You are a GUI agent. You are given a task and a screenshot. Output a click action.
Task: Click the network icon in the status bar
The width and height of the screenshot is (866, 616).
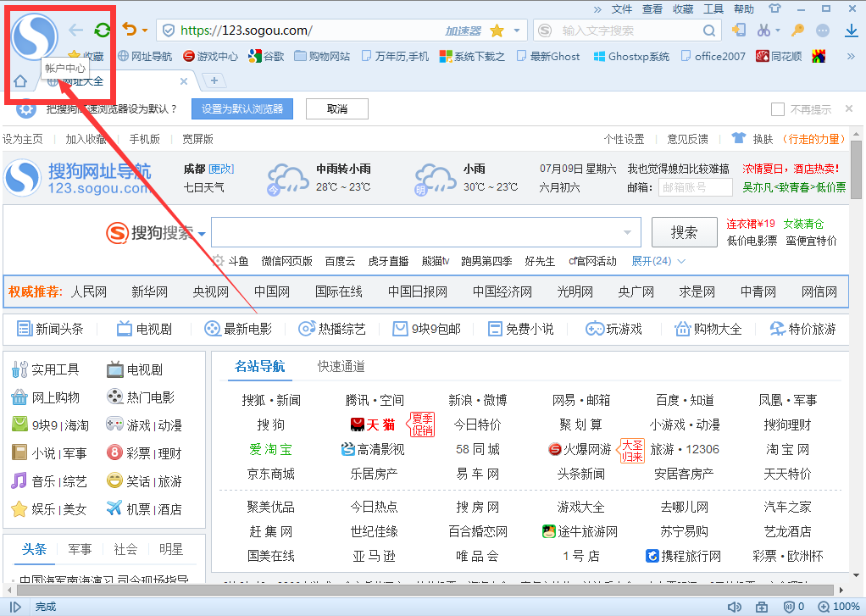tap(762, 607)
